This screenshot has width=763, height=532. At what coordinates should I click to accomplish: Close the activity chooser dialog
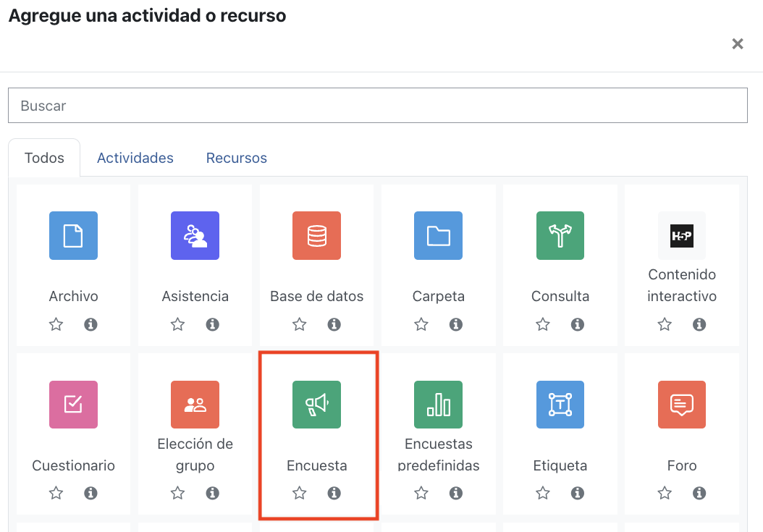point(738,44)
